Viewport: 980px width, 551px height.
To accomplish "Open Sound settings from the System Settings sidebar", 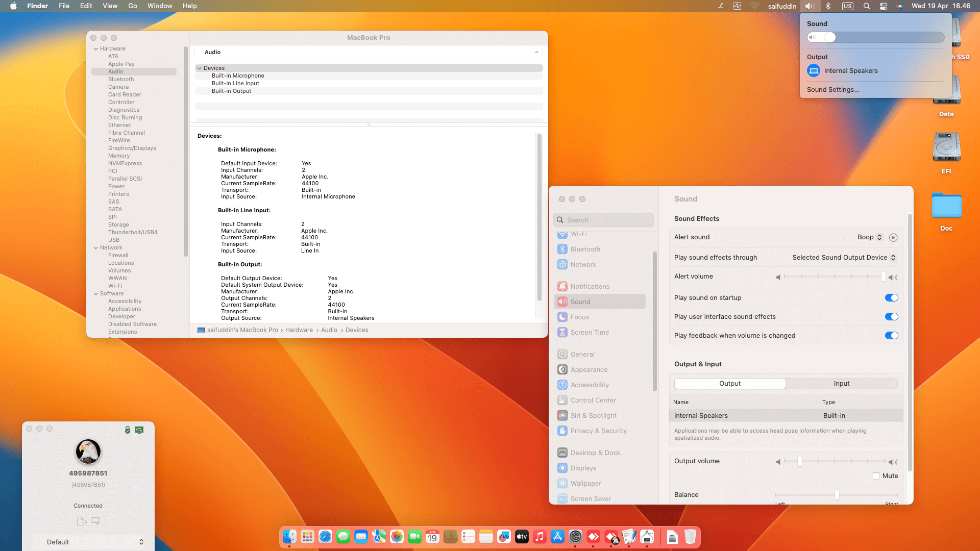I will tap(580, 302).
